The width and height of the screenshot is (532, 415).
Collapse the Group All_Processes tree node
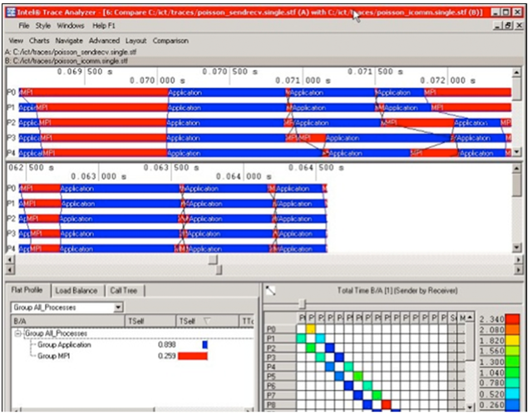18,333
